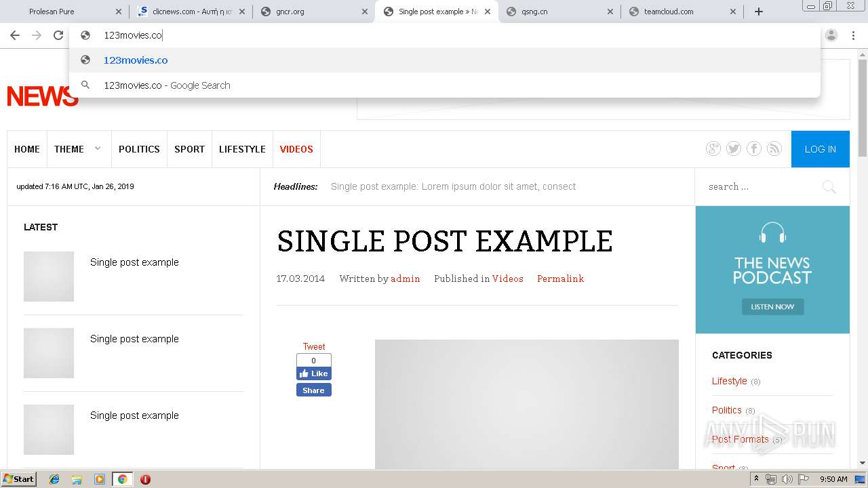Close the clicnews.com tab

(242, 12)
